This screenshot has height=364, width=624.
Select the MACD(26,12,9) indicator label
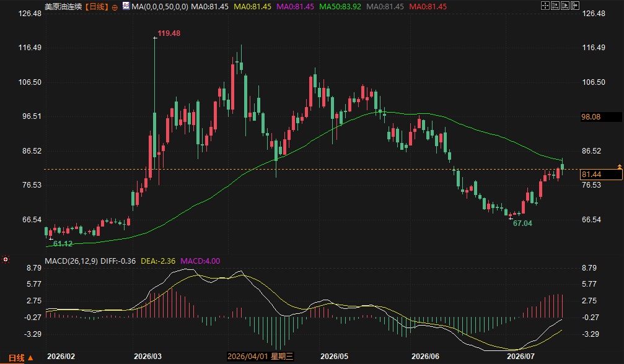pyautogui.click(x=71, y=261)
